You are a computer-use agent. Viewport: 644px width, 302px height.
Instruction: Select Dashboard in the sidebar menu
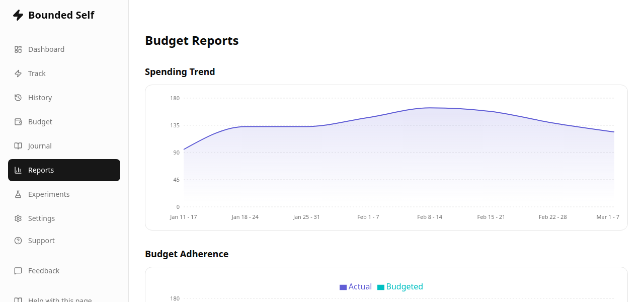point(46,49)
